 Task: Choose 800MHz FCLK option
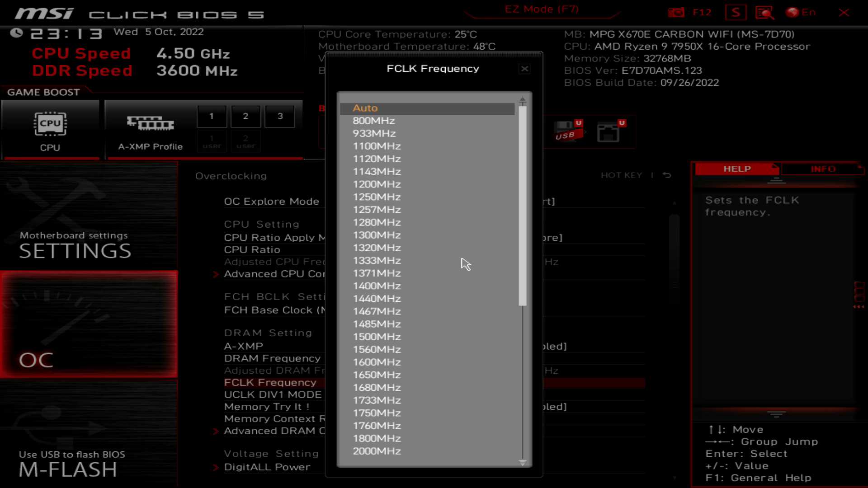point(427,121)
